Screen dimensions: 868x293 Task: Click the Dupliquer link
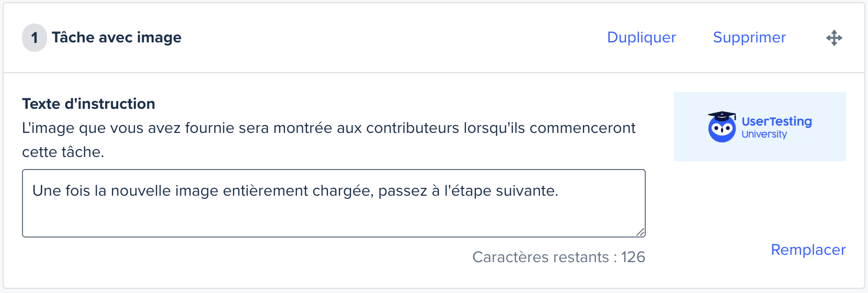(641, 38)
